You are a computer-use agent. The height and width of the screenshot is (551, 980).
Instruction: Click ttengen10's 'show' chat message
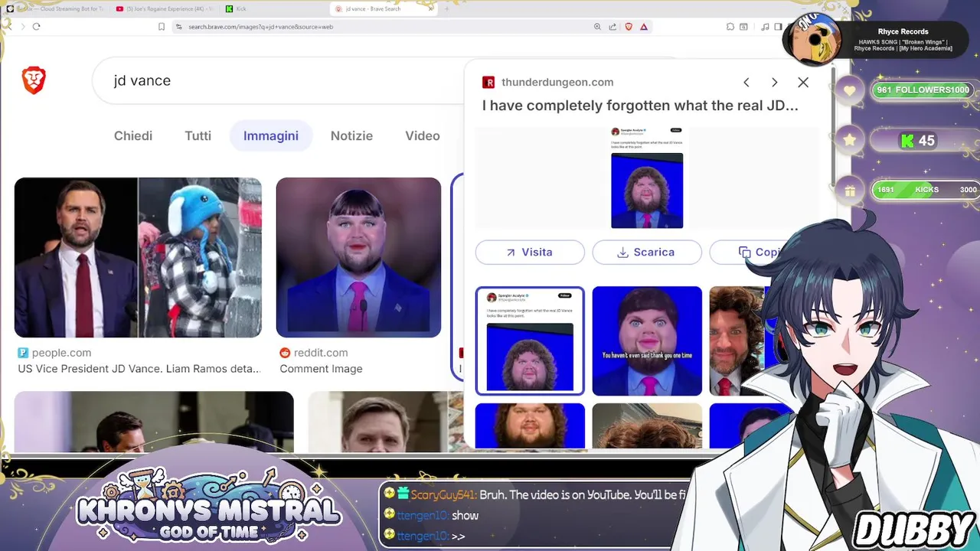click(x=431, y=516)
